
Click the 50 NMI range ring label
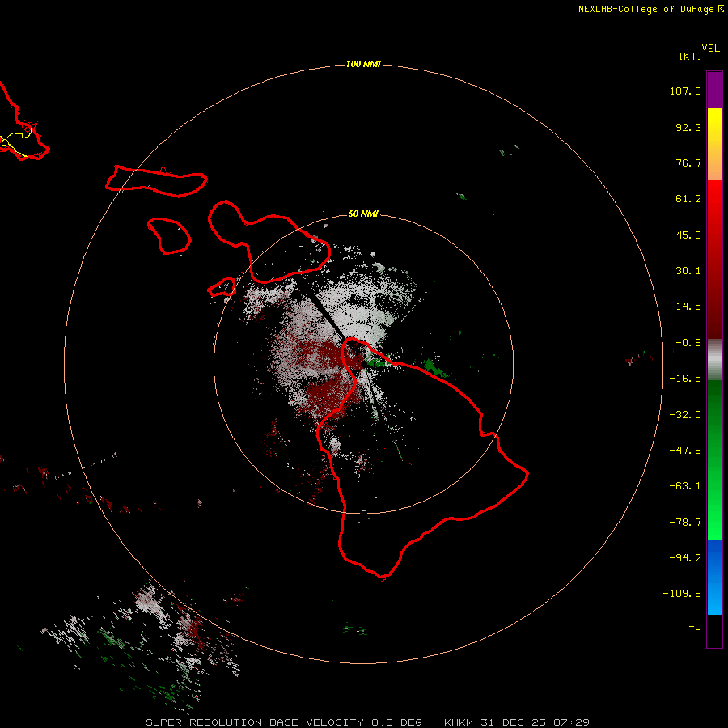click(x=363, y=214)
